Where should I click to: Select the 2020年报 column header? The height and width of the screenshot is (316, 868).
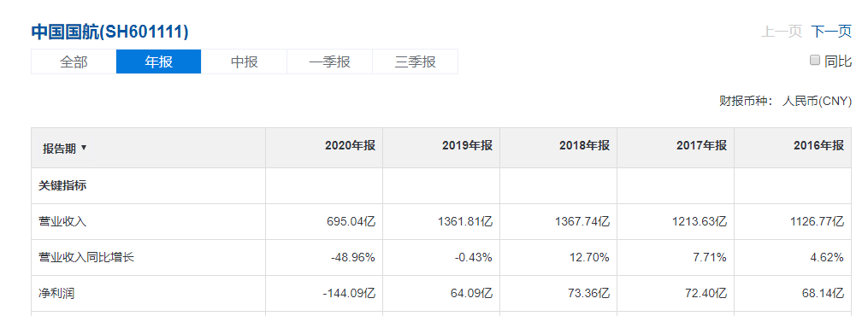point(350,146)
